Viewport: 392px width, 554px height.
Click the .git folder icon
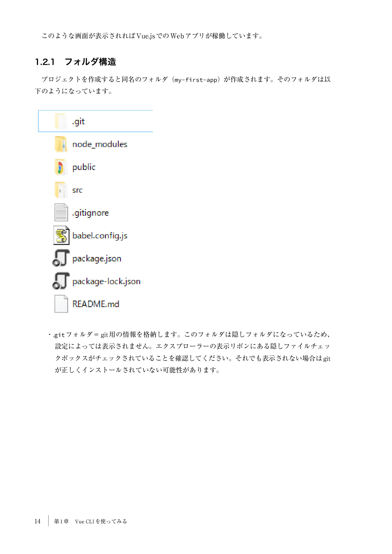click(x=61, y=121)
